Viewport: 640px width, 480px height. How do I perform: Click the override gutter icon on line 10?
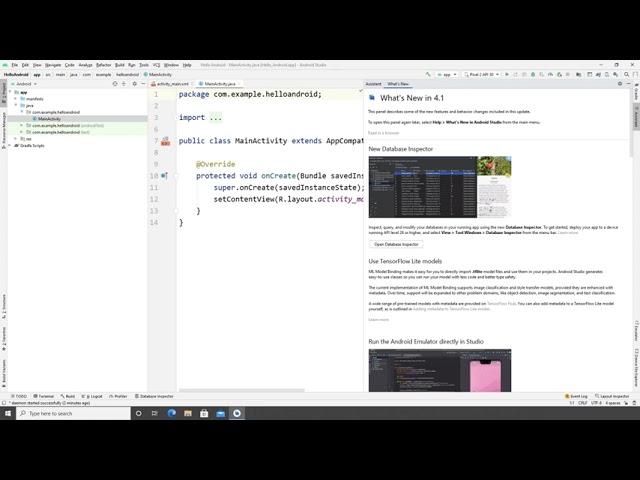pyautogui.click(x=164, y=176)
